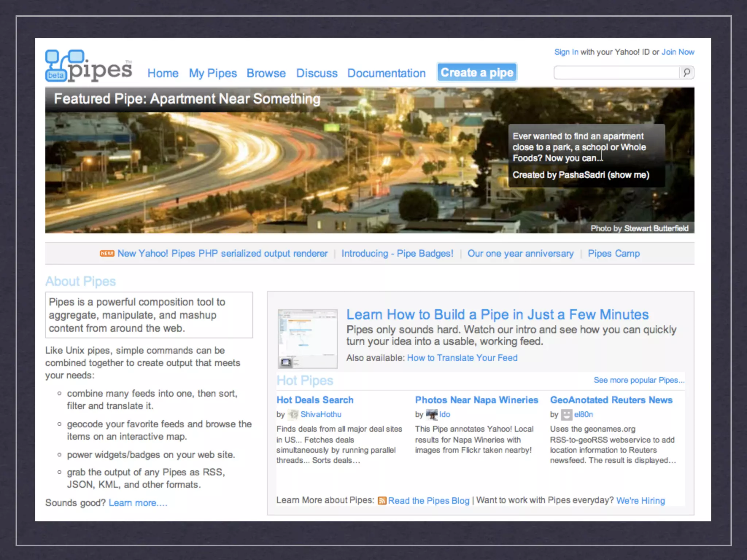
Task: Open See more popular Pipes link
Action: click(x=639, y=380)
